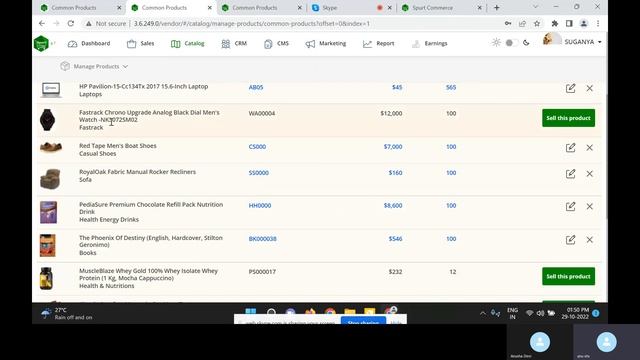Click the 'Health Energy Drinks' category text
The height and width of the screenshot is (360, 640).
point(109,220)
